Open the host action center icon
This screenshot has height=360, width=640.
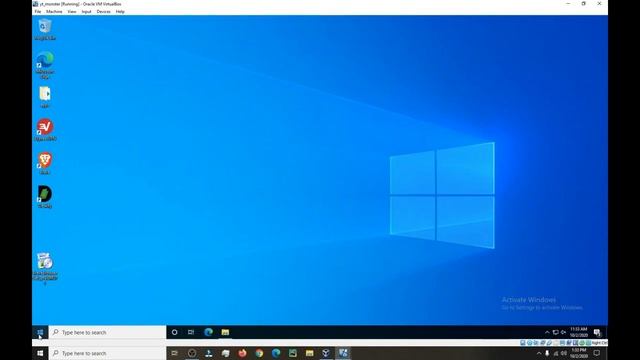[597, 353]
